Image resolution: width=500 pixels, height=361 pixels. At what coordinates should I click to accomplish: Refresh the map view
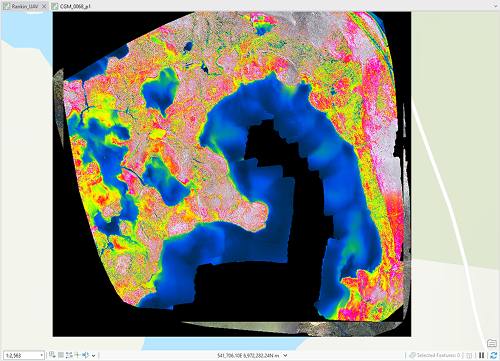pos(493,355)
